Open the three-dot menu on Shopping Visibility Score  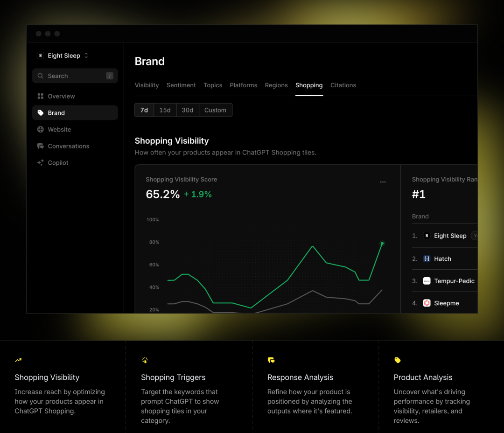point(383,182)
